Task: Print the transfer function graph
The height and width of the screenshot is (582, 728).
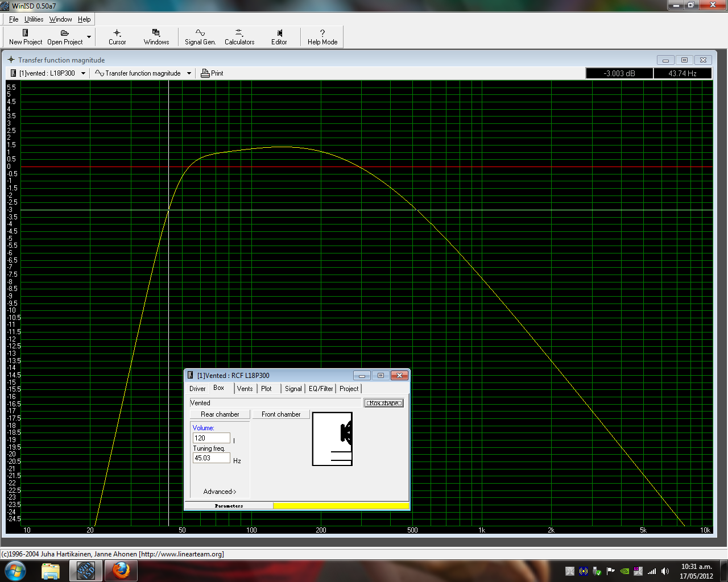Action: [x=212, y=73]
